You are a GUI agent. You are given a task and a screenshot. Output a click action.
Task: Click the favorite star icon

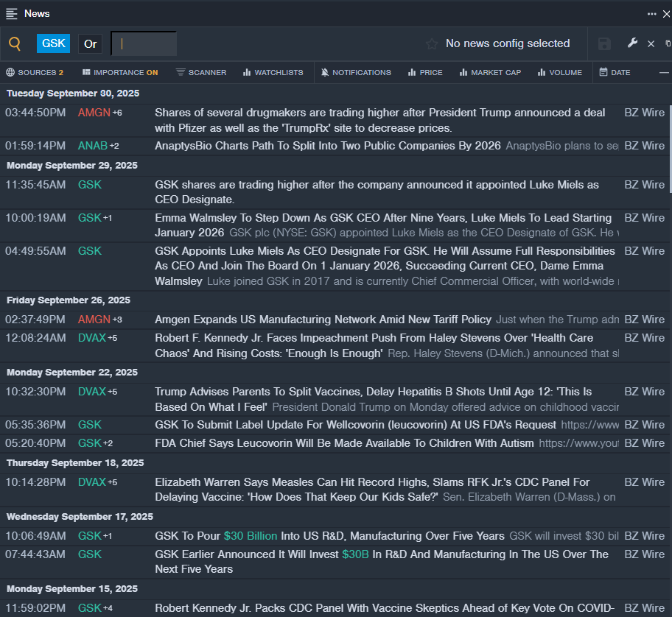click(x=432, y=44)
